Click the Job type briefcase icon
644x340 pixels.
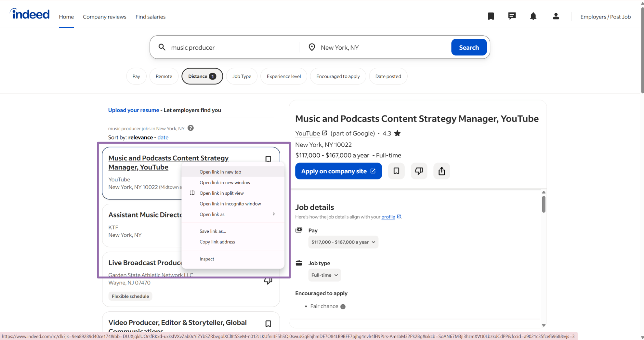(x=299, y=263)
